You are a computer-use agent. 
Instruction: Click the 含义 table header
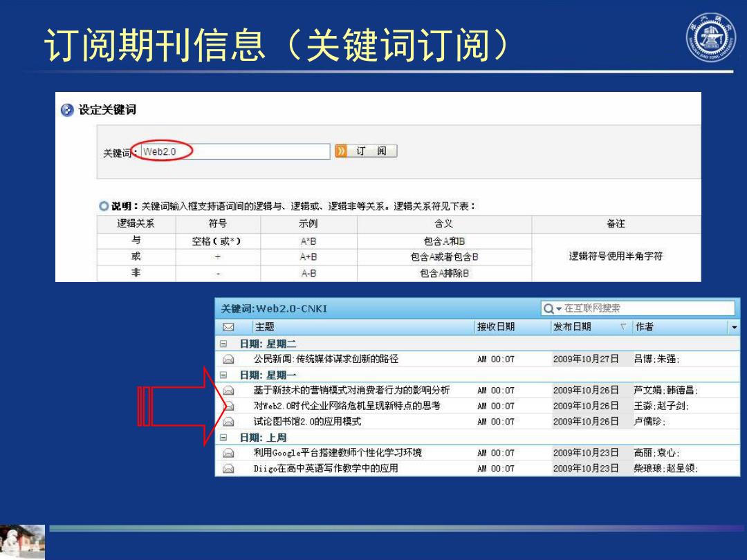coord(444,223)
